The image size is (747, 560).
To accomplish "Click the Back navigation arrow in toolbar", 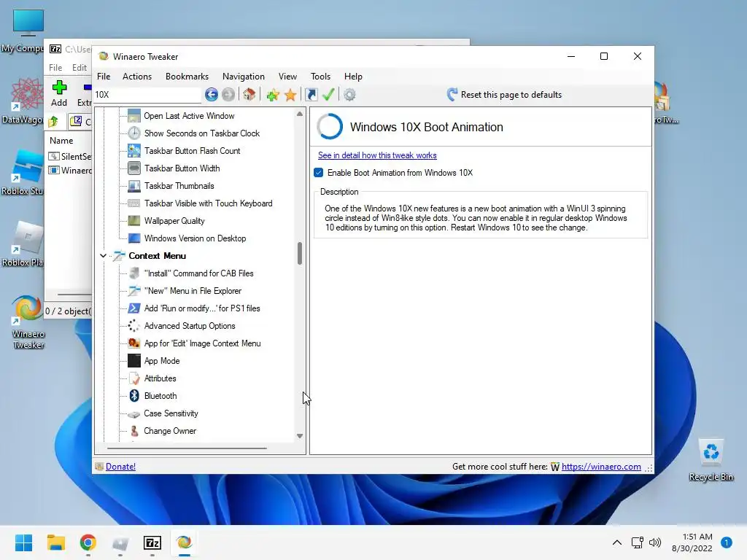I will (211, 95).
